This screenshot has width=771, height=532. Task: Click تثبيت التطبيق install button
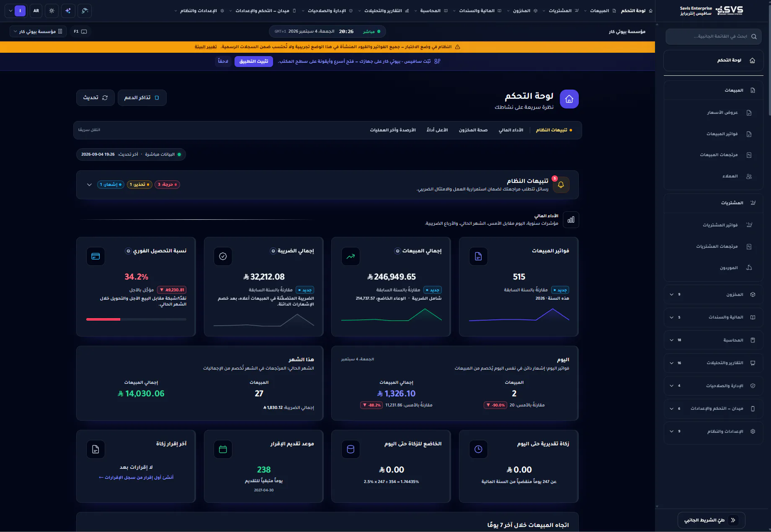(x=254, y=62)
